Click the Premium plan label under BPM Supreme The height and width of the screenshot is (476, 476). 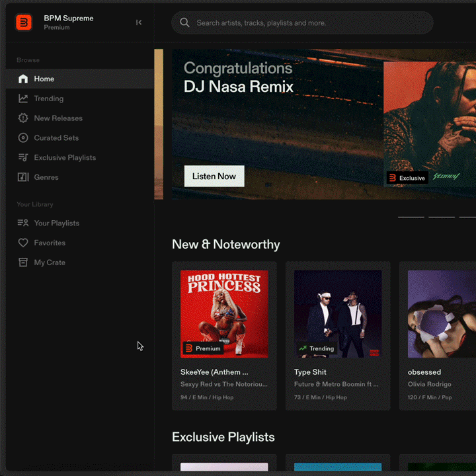[57, 27]
